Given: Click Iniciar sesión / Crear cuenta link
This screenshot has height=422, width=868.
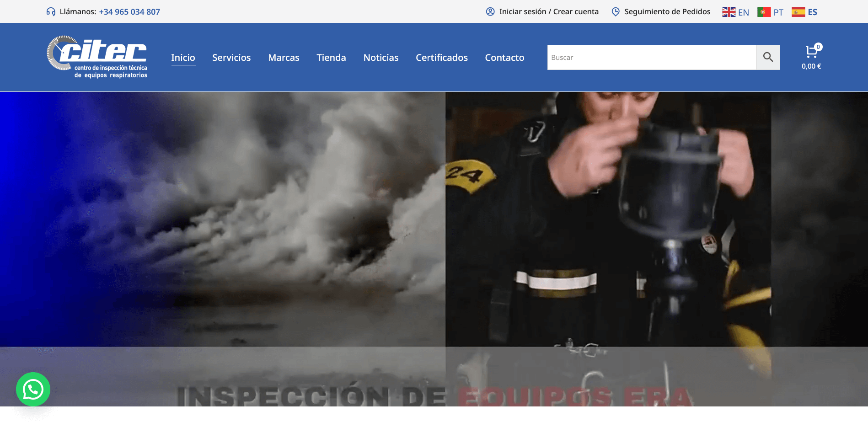Looking at the screenshot, I should pyautogui.click(x=549, y=11).
